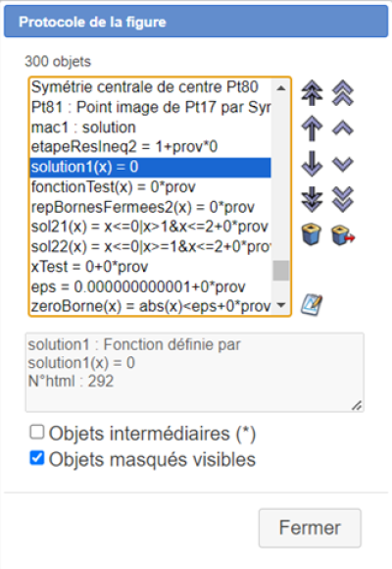Click the double-tailed up arrow icon
392x569 pixels.
click(x=312, y=93)
